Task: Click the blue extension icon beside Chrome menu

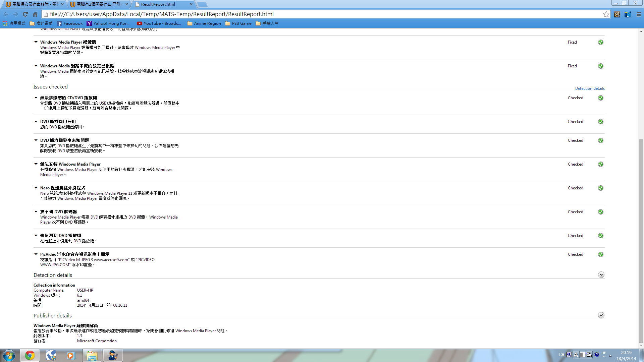Action: point(628,14)
